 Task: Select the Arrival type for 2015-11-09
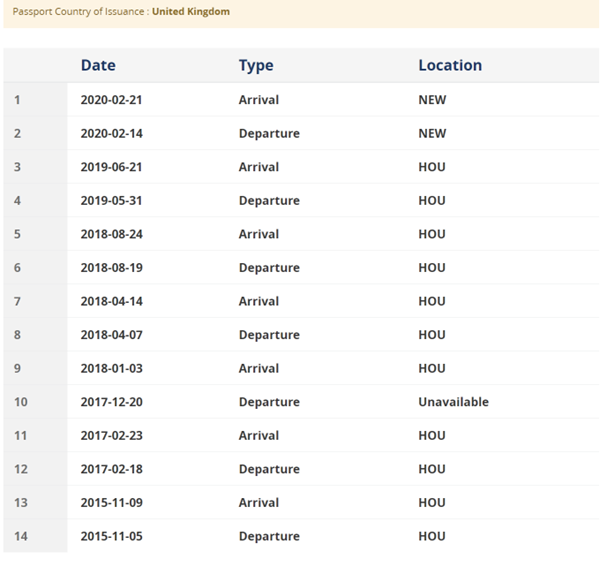pos(258,502)
